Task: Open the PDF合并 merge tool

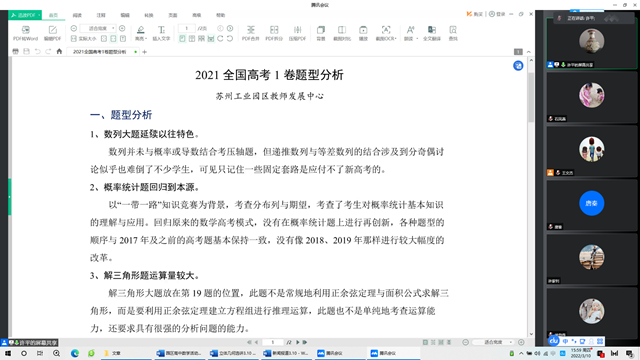Action: [x=251, y=33]
